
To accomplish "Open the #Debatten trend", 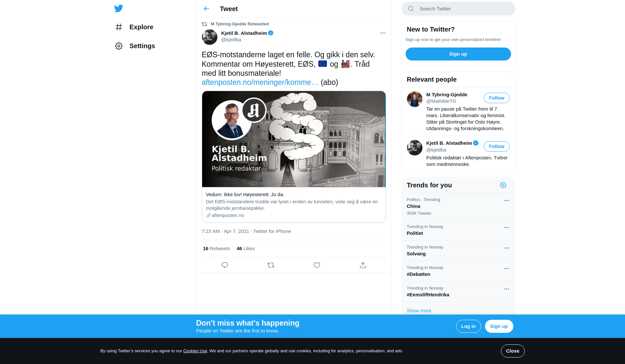I will pos(458,271).
